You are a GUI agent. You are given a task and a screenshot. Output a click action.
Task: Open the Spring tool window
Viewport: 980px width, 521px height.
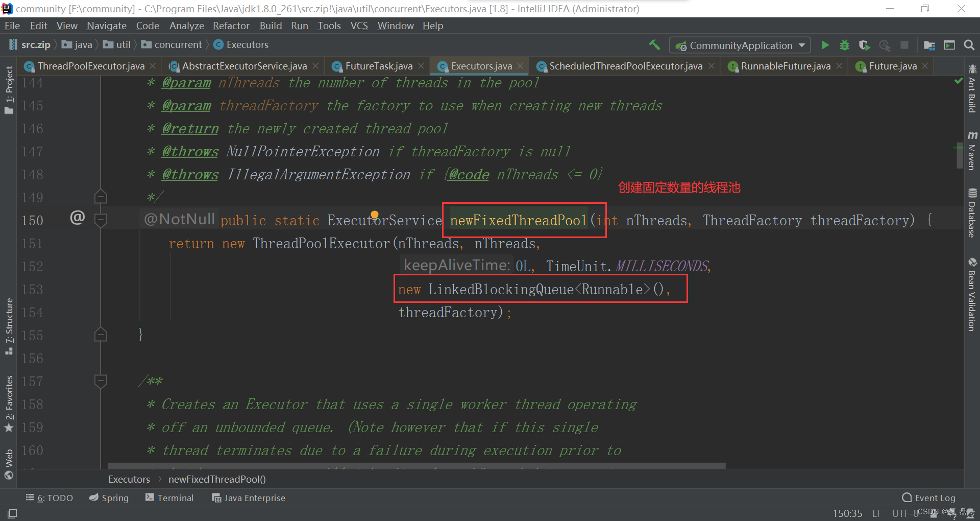click(109, 498)
